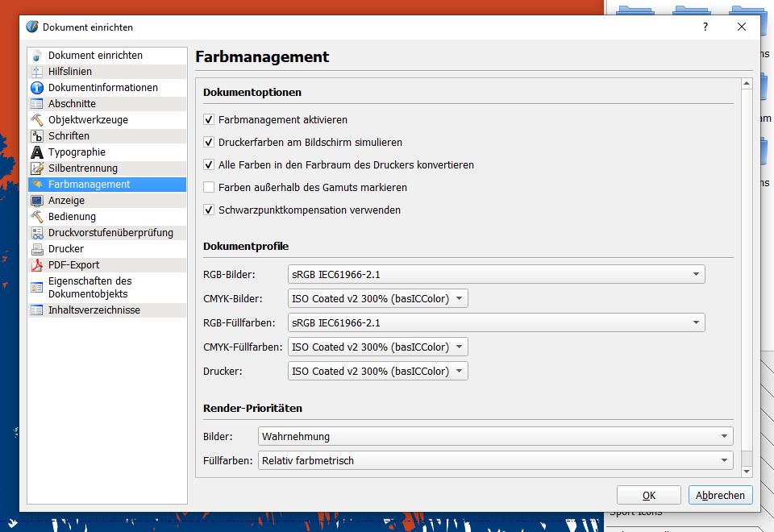The height and width of the screenshot is (532, 774).
Task: Click the OK button
Action: tap(648, 496)
